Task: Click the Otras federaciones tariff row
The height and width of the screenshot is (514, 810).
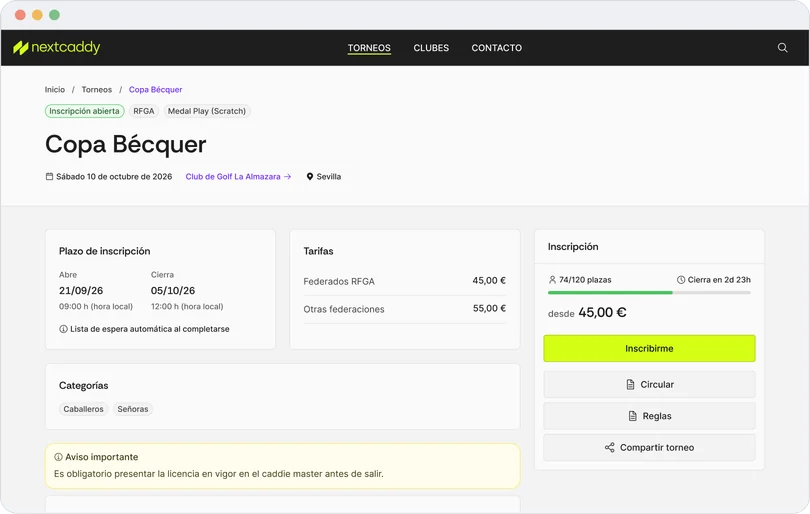Action: tap(404, 309)
